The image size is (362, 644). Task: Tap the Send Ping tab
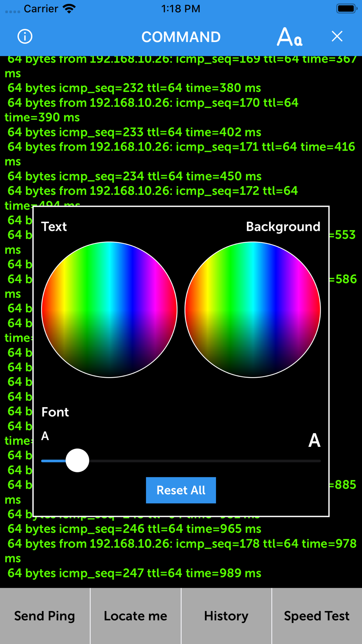(x=45, y=616)
